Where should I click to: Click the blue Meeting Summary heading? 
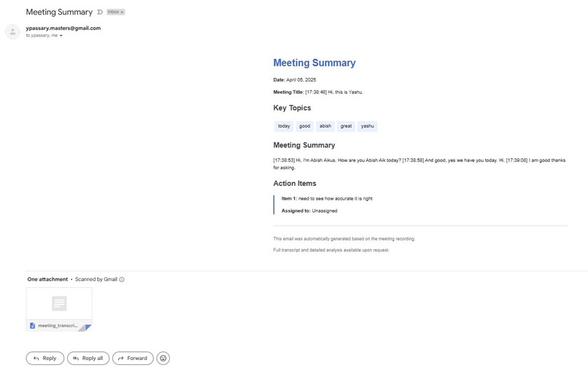click(314, 63)
